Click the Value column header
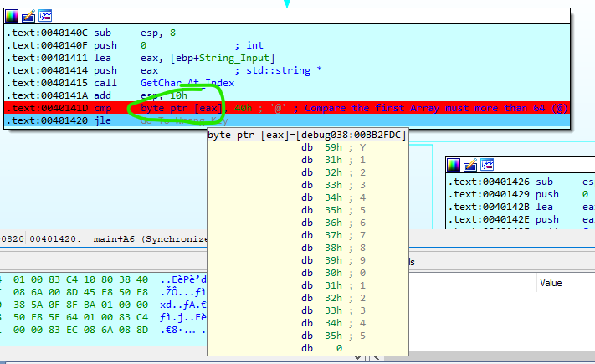Viewport: 595px width, 364px height. pos(551,283)
